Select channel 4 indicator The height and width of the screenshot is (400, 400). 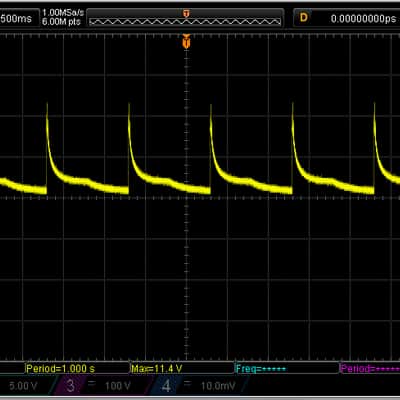point(166,386)
